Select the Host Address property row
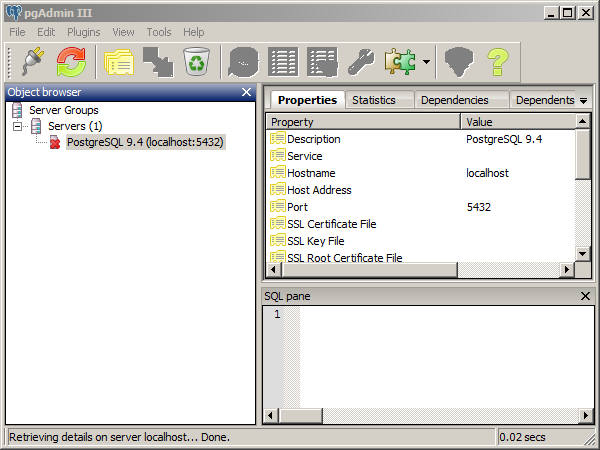 [x=421, y=190]
